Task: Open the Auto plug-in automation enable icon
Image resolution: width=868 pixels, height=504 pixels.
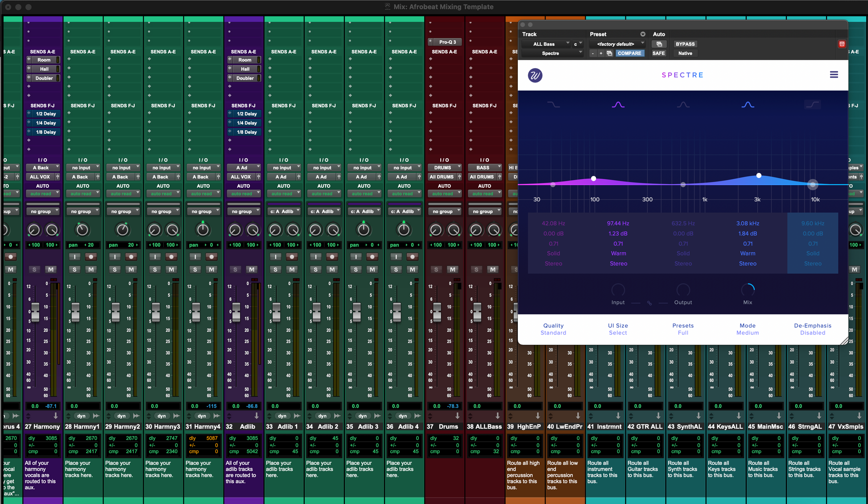Action: pos(659,44)
